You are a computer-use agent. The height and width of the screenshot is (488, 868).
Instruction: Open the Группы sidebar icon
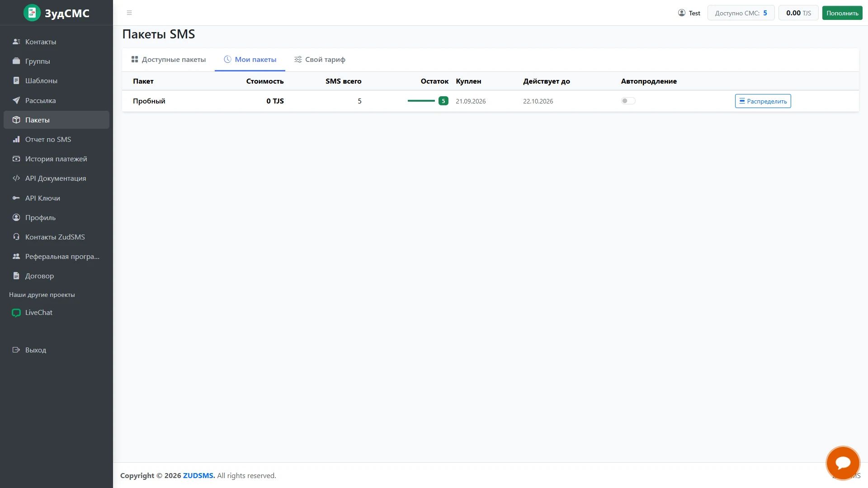tap(16, 61)
